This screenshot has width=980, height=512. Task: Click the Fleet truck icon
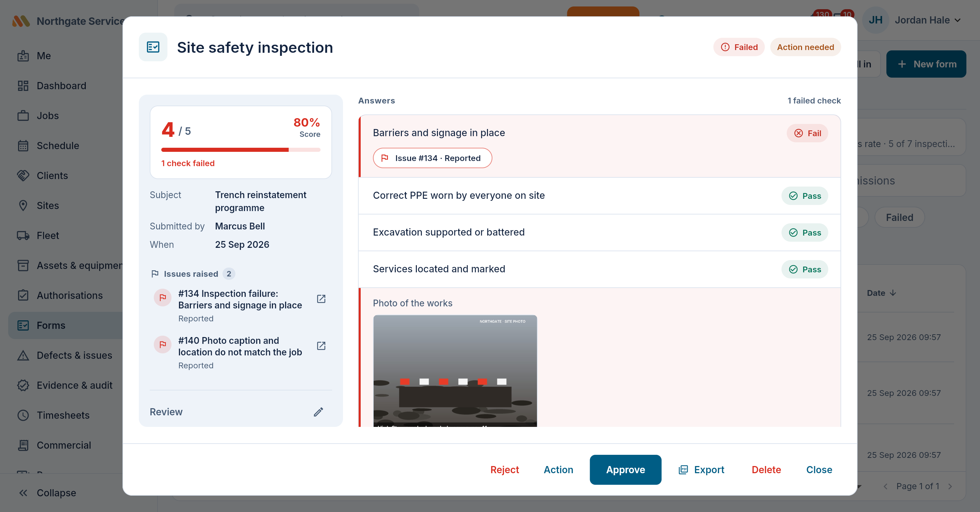coord(23,235)
